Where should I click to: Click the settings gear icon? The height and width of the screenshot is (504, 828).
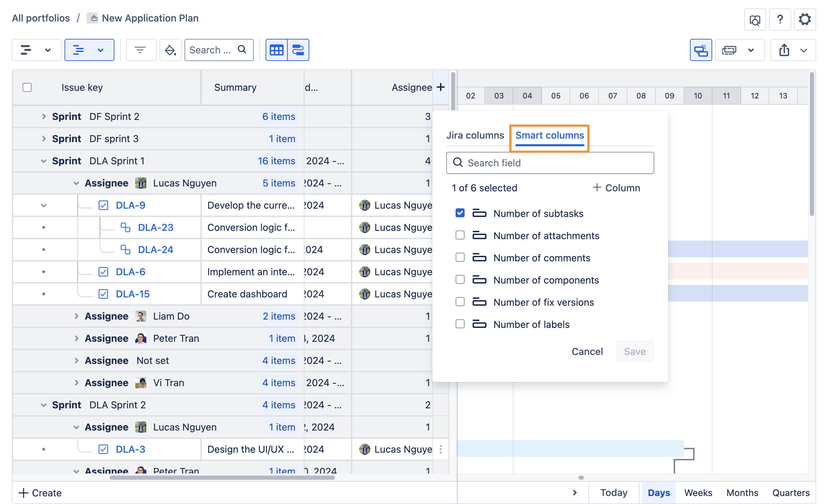(x=804, y=19)
